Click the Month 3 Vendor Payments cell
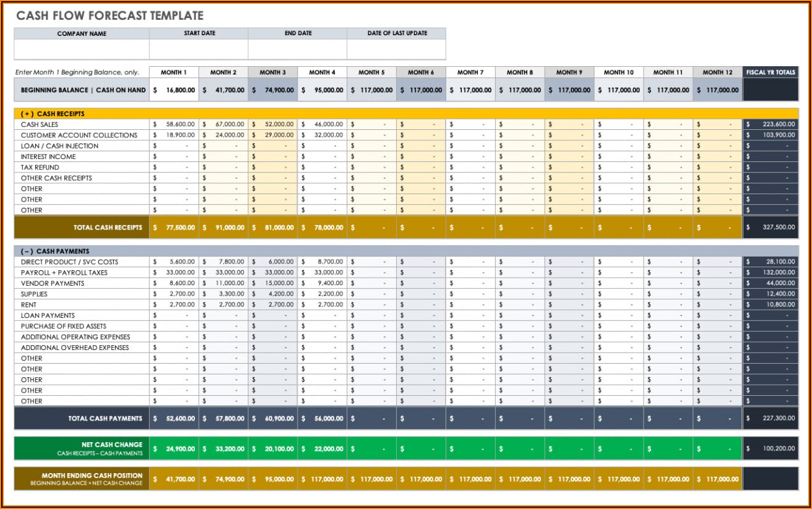Viewport: 812px width, 509px height. tap(273, 283)
